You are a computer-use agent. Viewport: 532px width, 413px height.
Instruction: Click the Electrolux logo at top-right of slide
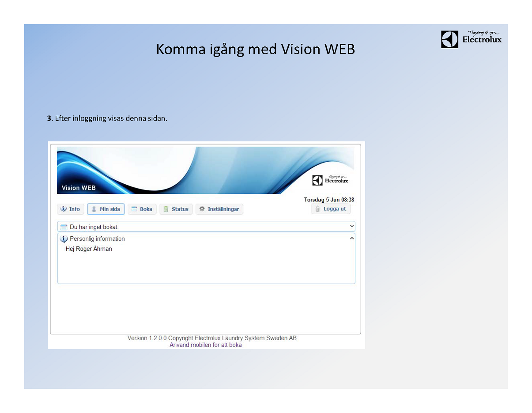[x=472, y=39]
